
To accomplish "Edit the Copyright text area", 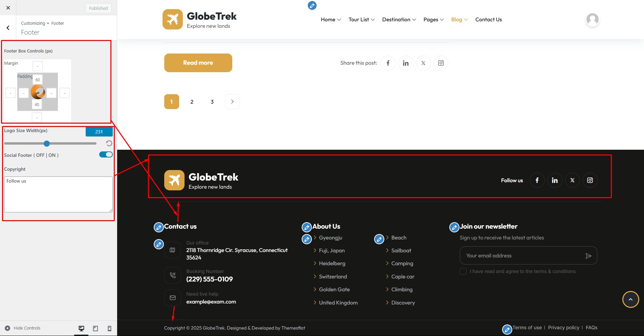I will coord(58,194).
